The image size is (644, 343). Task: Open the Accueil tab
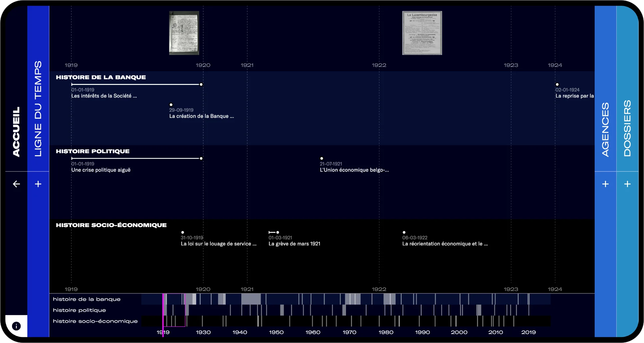(16, 131)
